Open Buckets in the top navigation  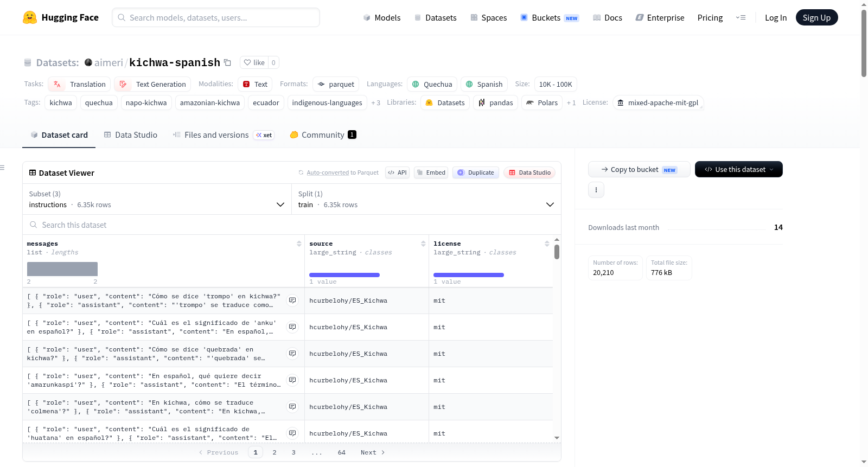coord(550,17)
